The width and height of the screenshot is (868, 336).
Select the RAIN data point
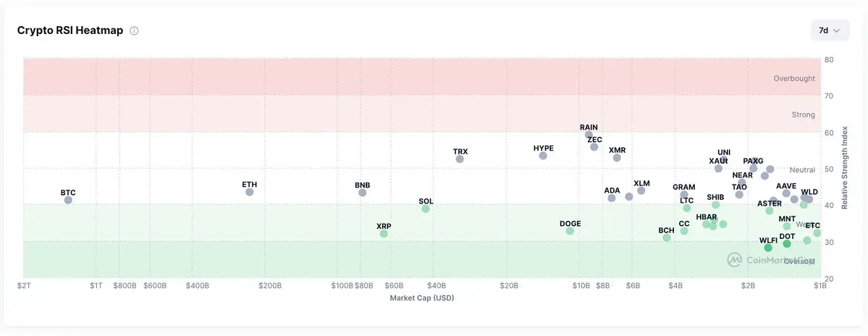pyautogui.click(x=589, y=135)
